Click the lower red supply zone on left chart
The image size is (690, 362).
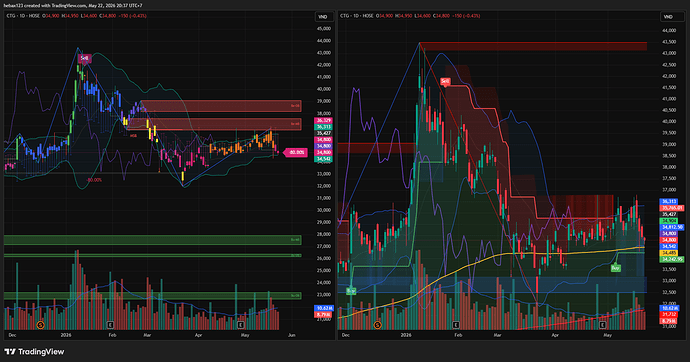pyautogui.click(x=214, y=124)
